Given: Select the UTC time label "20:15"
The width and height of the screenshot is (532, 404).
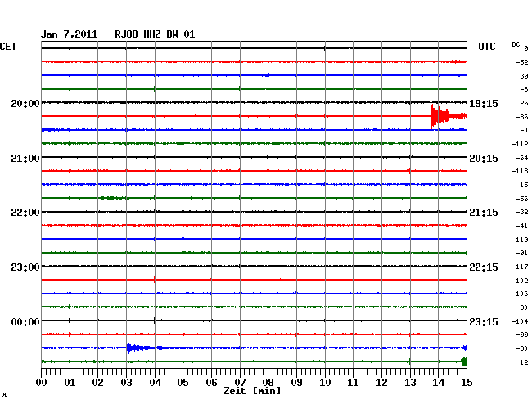Looking at the screenshot, I should 484,159.
